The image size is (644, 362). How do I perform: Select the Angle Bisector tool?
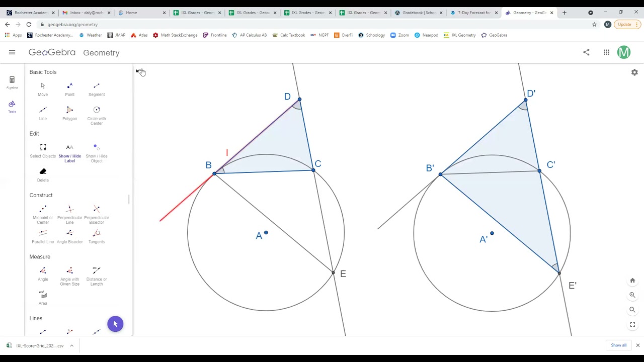(69, 237)
